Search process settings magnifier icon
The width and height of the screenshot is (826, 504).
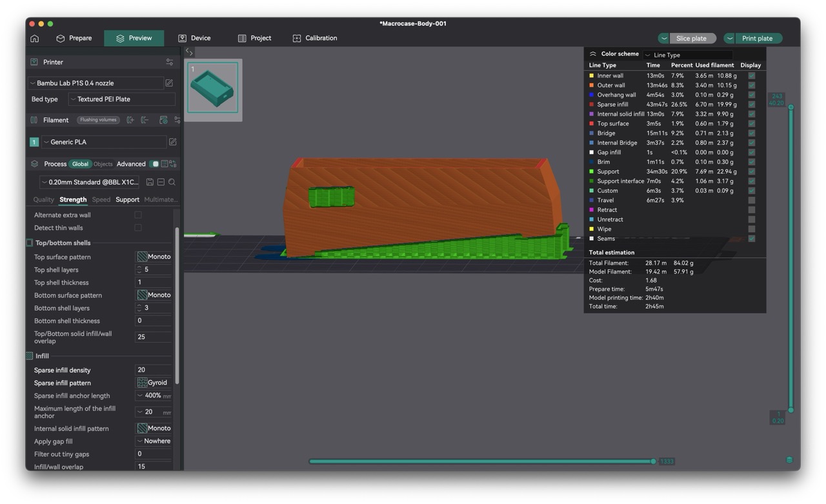[172, 183]
